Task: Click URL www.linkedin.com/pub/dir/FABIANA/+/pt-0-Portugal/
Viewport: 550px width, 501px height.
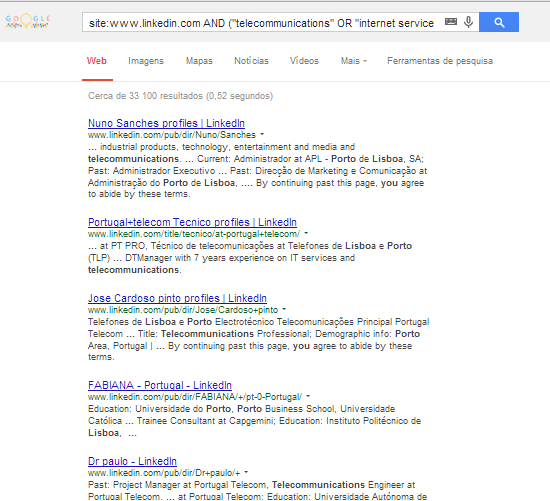Action: tap(195, 397)
